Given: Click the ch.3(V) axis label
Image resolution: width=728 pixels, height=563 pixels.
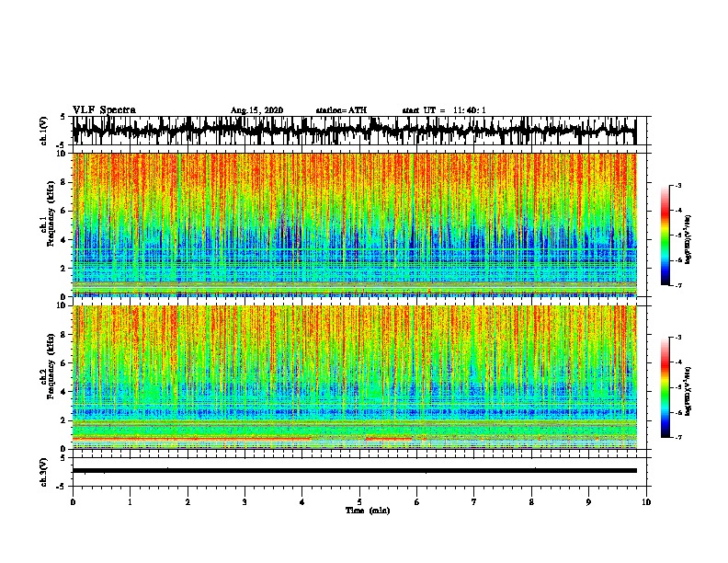Looking at the screenshot, I should coord(44,472).
